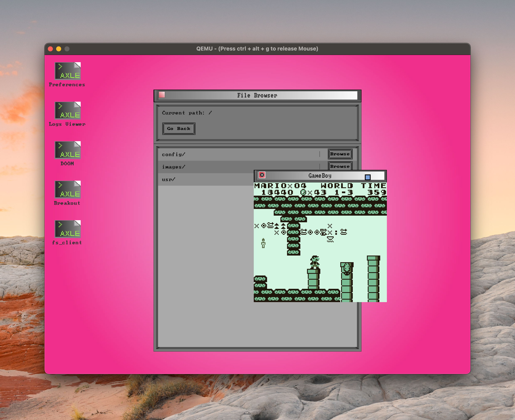Click the Logs Viewer label text

pyautogui.click(x=67, y=124)
